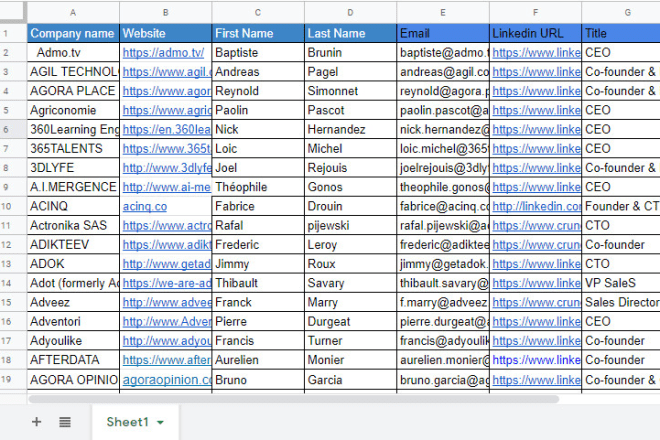Select the Title header cell
Viewport: 660px width, 440px height.
pos(621,33)
